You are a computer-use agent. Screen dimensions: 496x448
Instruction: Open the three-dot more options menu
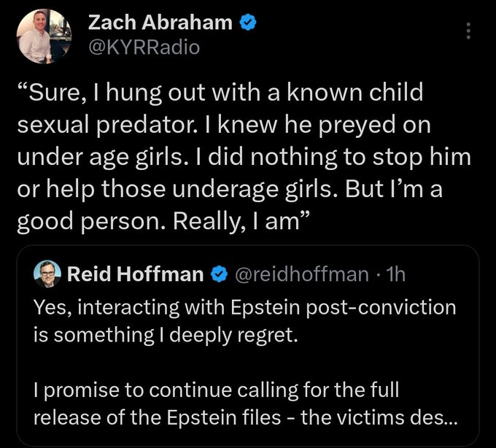coord(469,31)
